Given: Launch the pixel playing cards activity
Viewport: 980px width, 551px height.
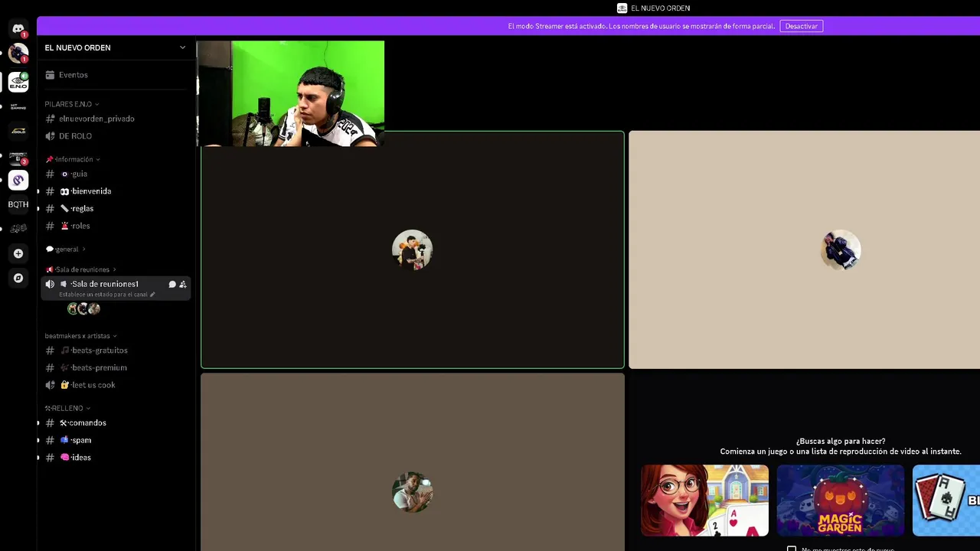Looking at the screenshot, I should tap(946, 500).
